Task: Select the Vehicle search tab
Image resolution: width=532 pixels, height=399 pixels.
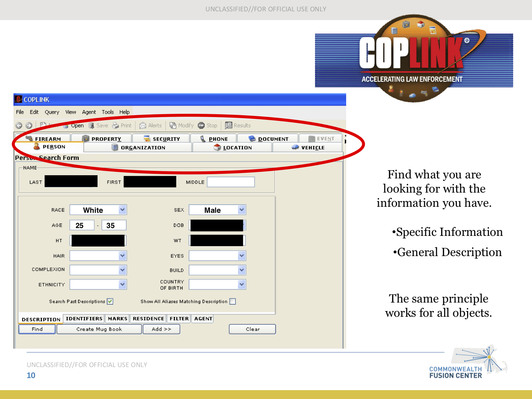Action: (x=308, y=147)
